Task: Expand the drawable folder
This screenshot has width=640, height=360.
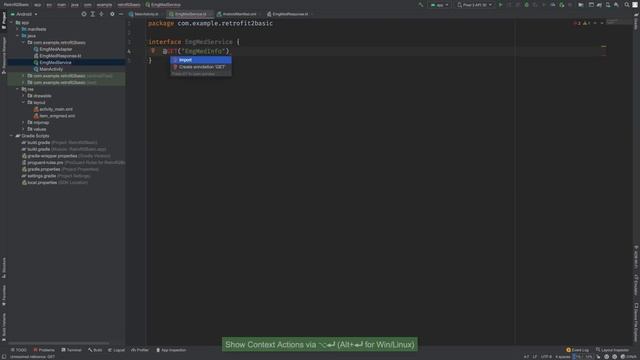Action: (x=24, y=96)
